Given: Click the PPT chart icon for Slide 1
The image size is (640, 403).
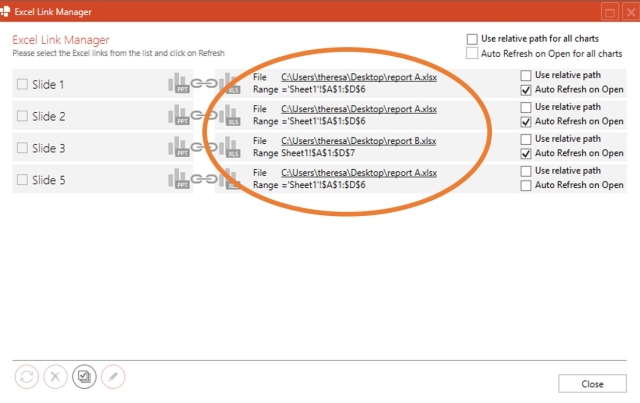Looking at the screenshot, I should [179, 85].
